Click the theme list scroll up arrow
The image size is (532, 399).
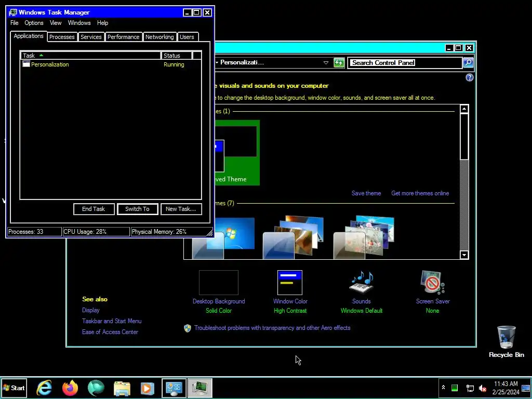(464, 109)
